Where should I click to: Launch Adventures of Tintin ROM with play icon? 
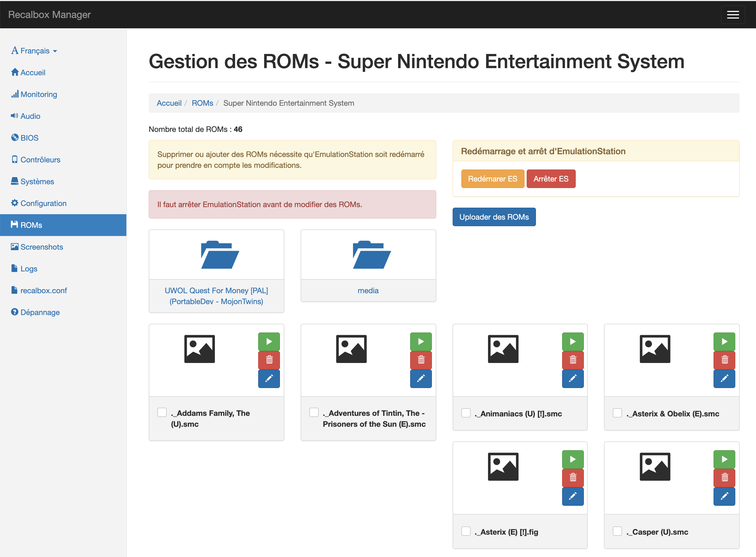[421, 341]
